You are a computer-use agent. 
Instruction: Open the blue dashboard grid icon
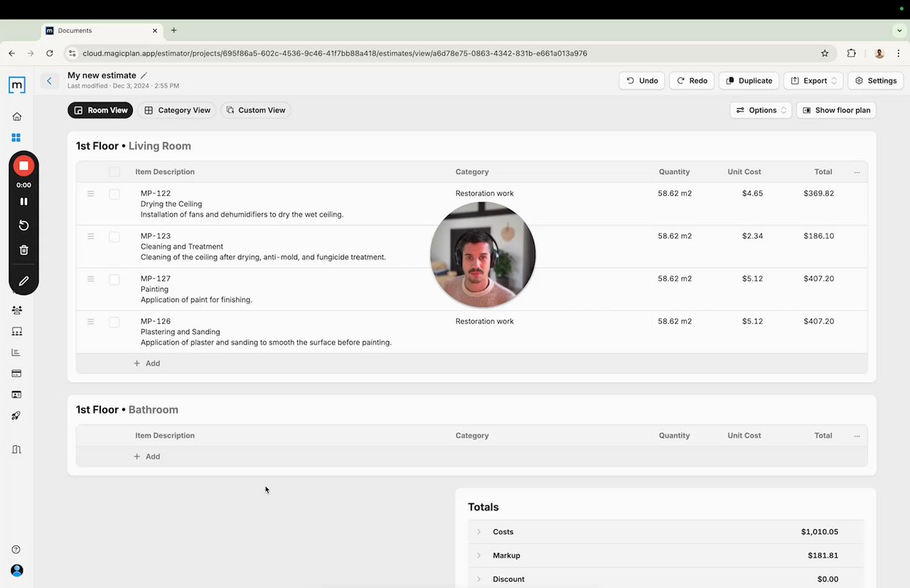(16, 138)
